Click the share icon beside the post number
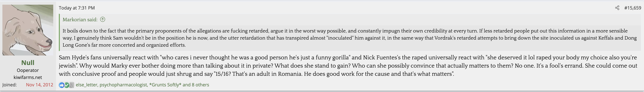Image resolution: width=644 pixels, height=92 pixels. (x=617, y=8)
